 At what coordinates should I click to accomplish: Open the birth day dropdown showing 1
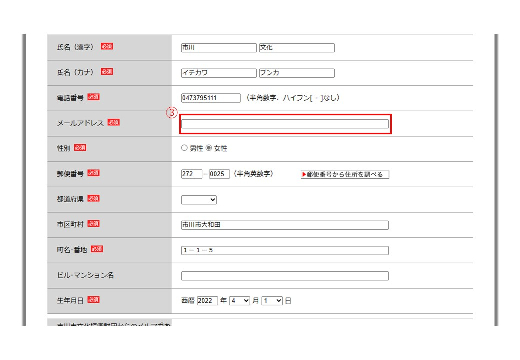[x=272, y=301]
